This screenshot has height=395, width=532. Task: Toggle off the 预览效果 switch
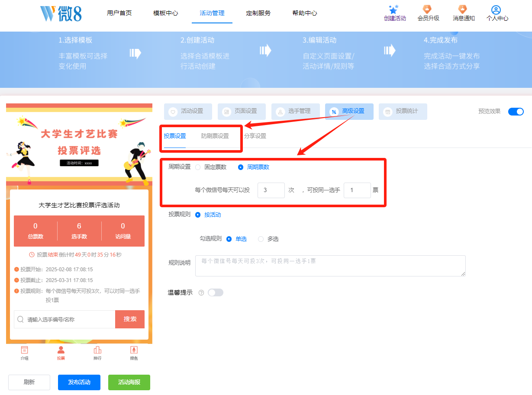[x=516, y=111]
